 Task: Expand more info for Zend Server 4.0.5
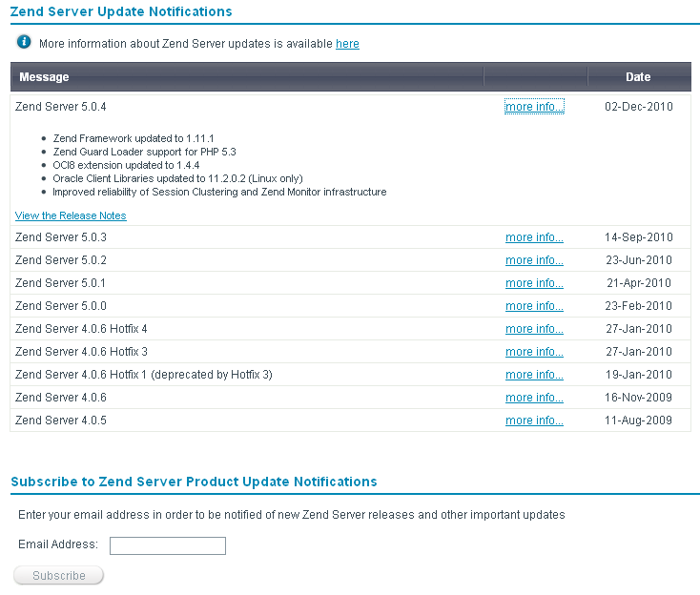tap(534, 421)
